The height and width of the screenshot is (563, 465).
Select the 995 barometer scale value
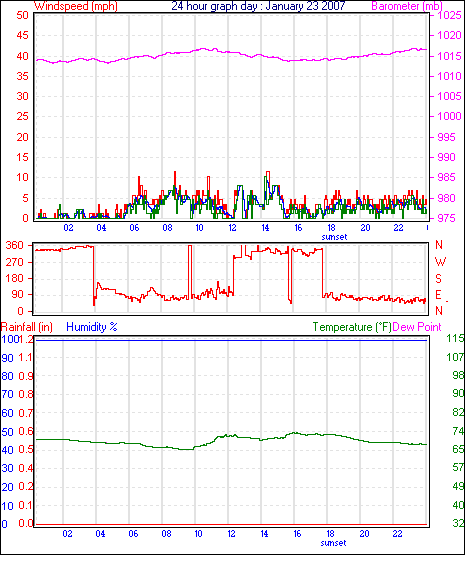click(x=446, y=137)
